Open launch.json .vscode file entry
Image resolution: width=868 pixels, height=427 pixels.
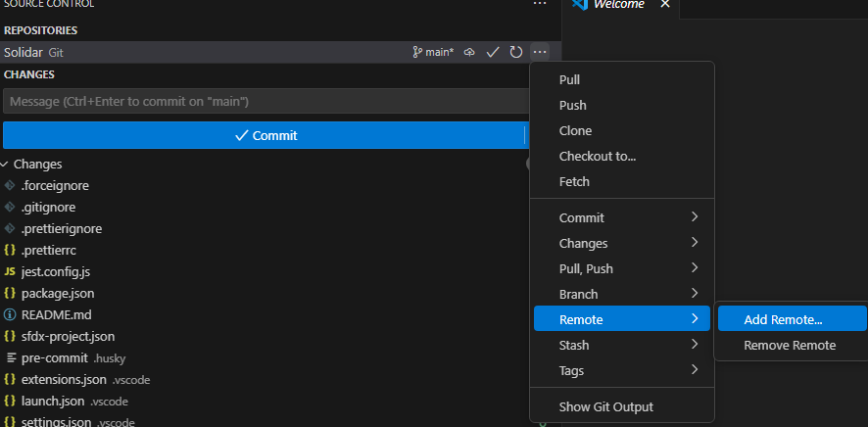click(x=74, y=401)
